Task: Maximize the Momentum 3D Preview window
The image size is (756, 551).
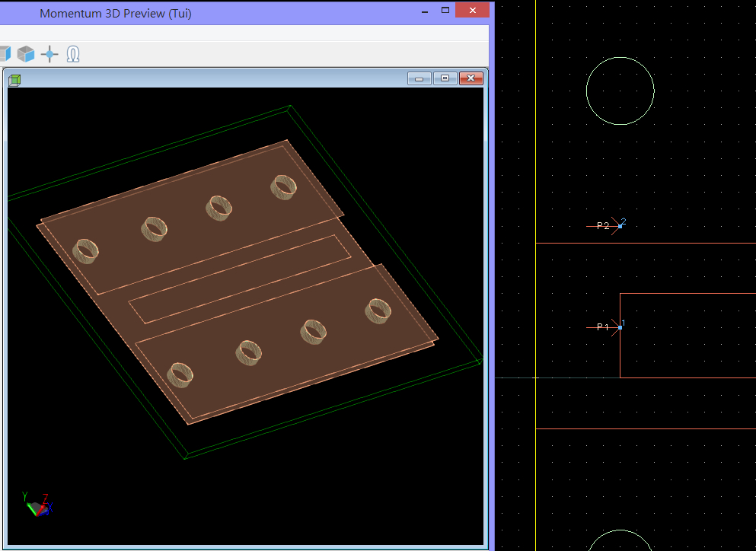Action: [445, 10]
